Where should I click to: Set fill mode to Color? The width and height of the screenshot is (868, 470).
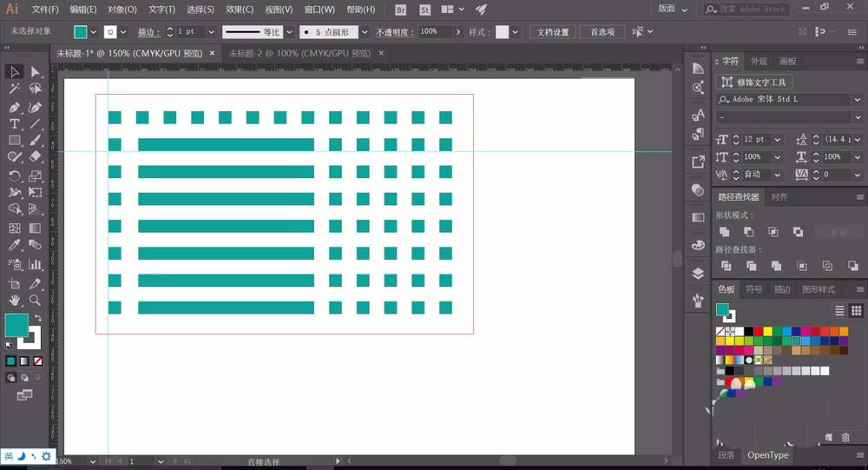10,361
